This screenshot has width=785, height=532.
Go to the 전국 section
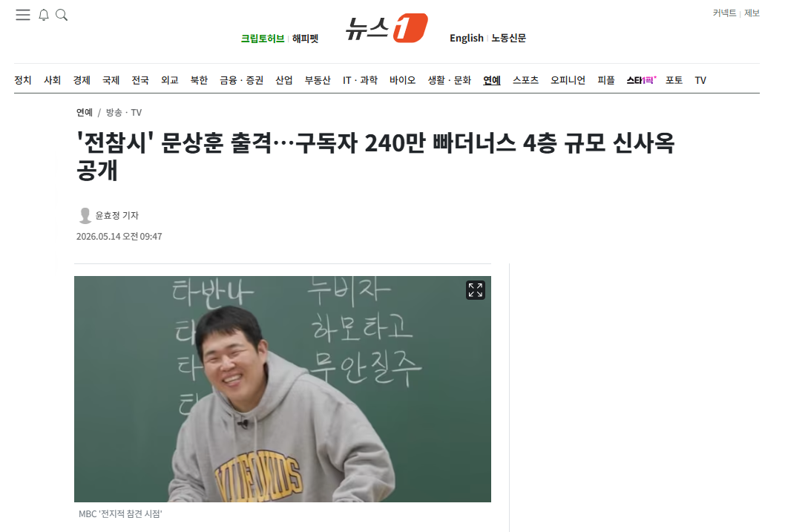[x=140, y=80]
